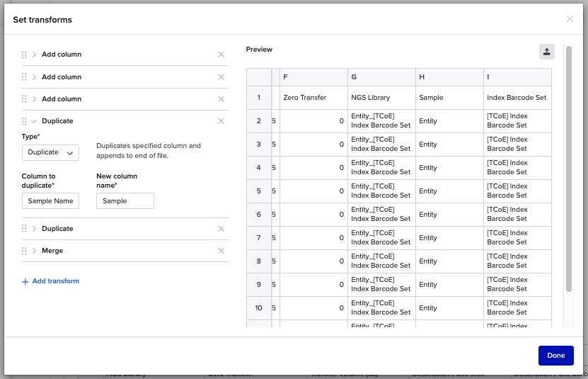Close the Set transforms dialog

(x=570, y=19)
